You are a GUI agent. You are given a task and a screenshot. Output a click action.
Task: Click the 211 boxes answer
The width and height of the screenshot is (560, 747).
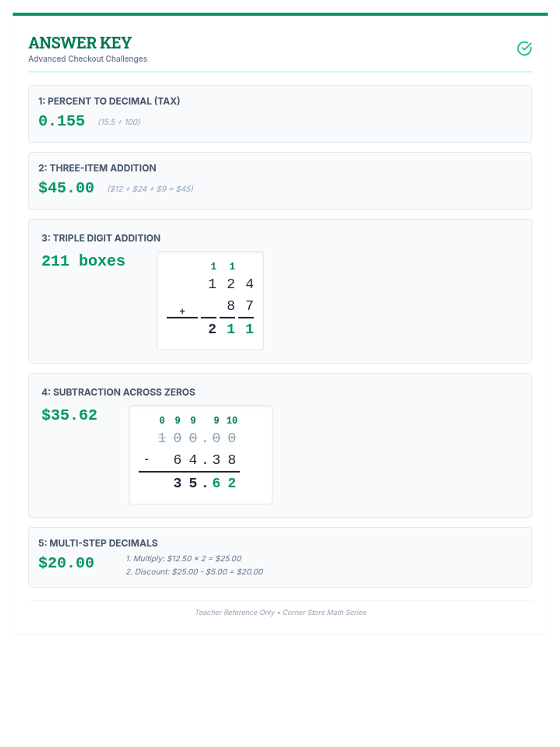83,261
